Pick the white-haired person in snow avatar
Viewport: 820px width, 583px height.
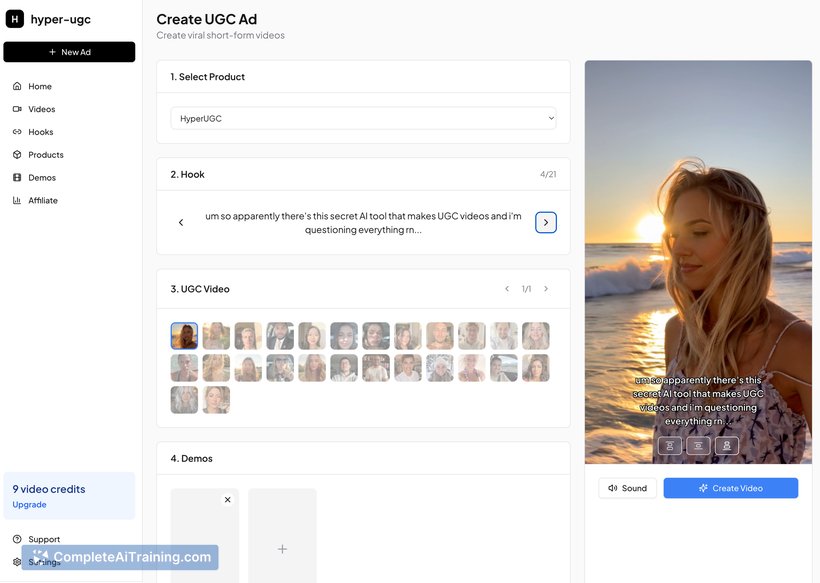(439, 368)
